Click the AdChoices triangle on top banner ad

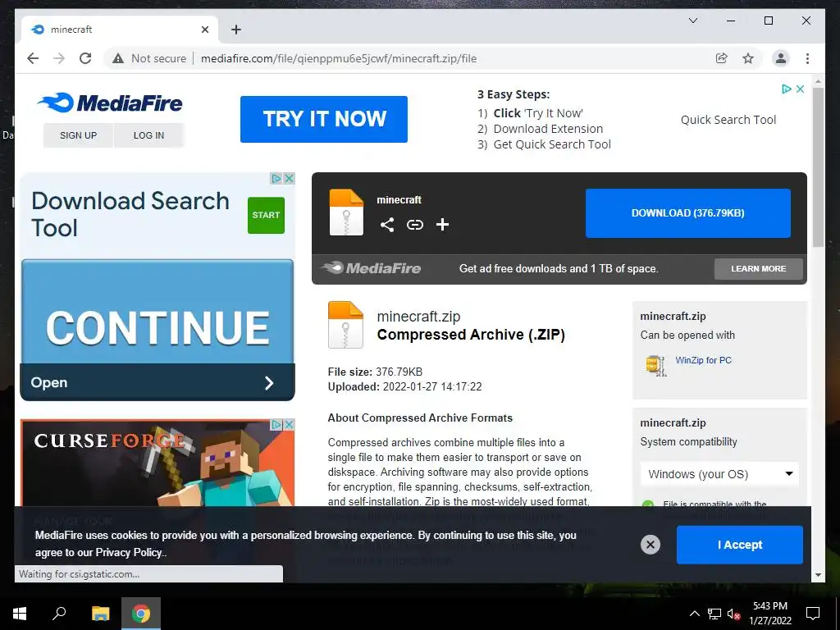tap(787, 89)
